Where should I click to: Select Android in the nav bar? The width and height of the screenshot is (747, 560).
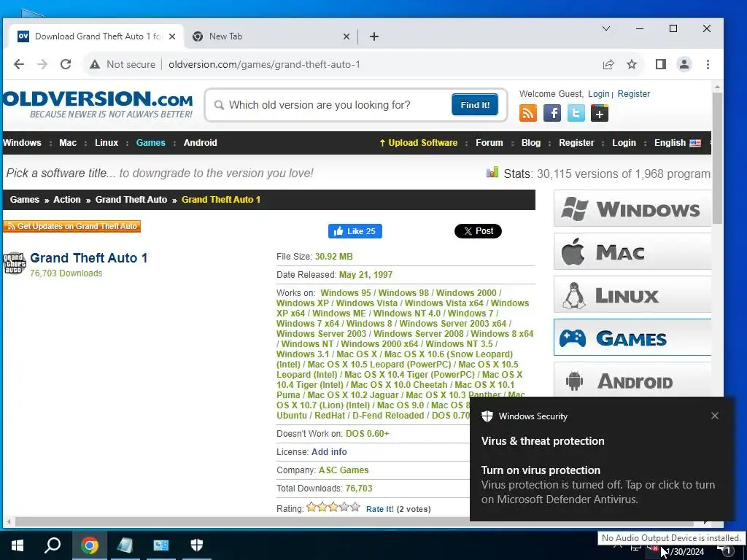200,143
